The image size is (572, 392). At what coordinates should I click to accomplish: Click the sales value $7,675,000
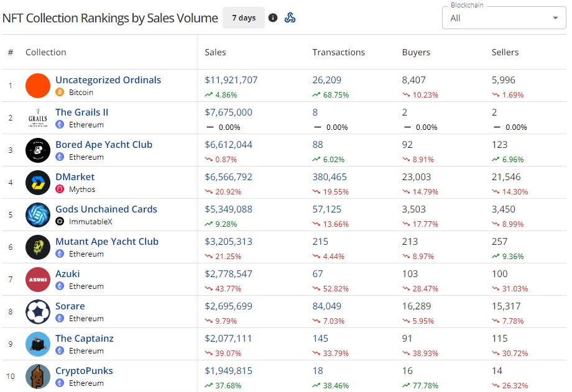coord(228,112)
